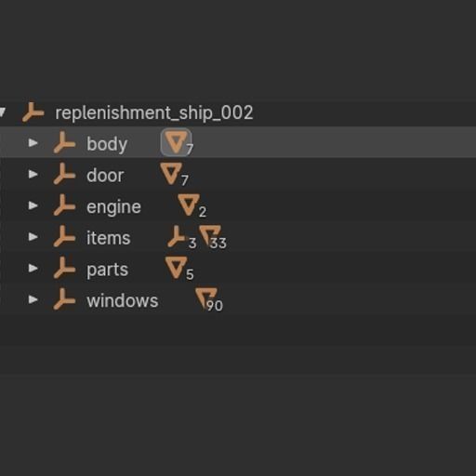This screenshot has width=476, height=476.
Task: Click the engine row's mesh icon with 2
Action: click(x=192, y=205)
